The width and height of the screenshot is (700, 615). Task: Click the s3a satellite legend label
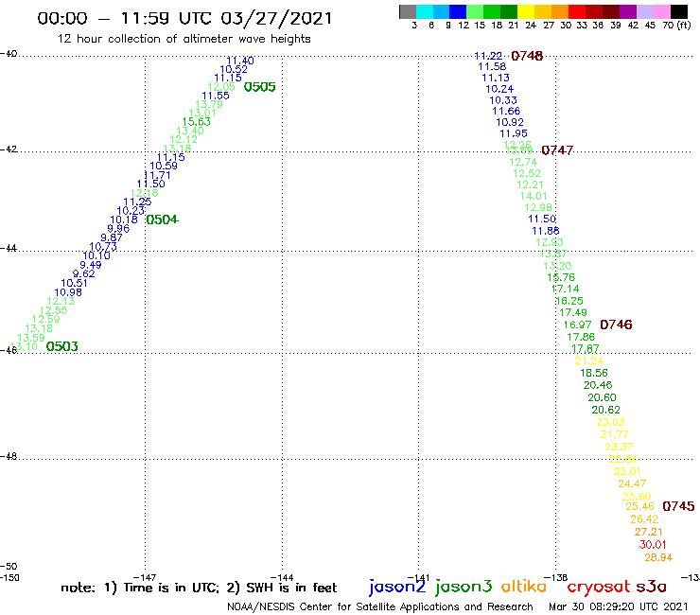651,587
